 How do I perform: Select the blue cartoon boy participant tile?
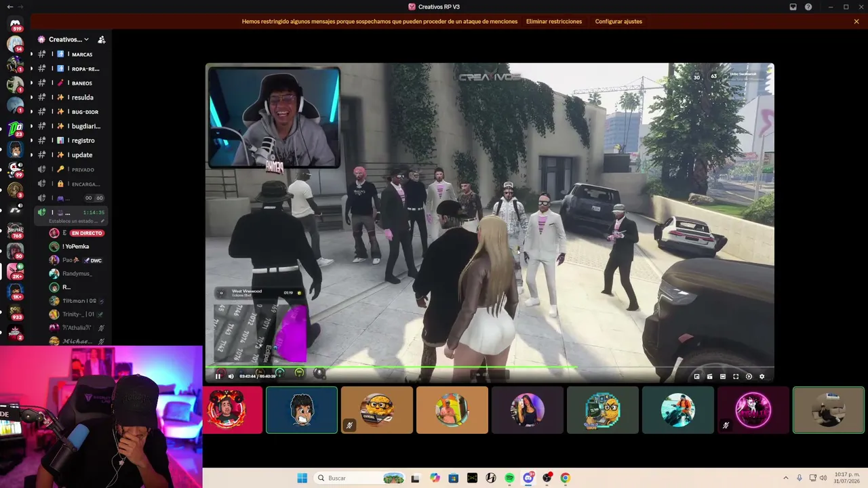(302, 410)
